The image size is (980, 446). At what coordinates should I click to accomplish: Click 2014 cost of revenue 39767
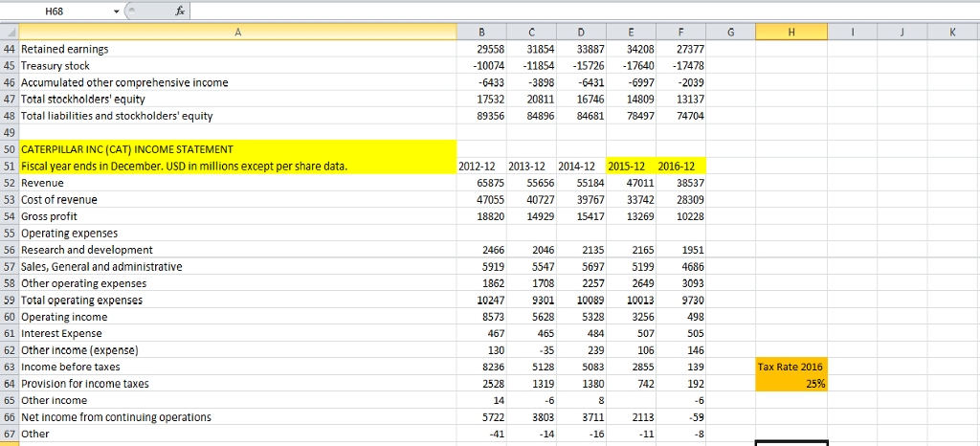[x=581, y=199]
